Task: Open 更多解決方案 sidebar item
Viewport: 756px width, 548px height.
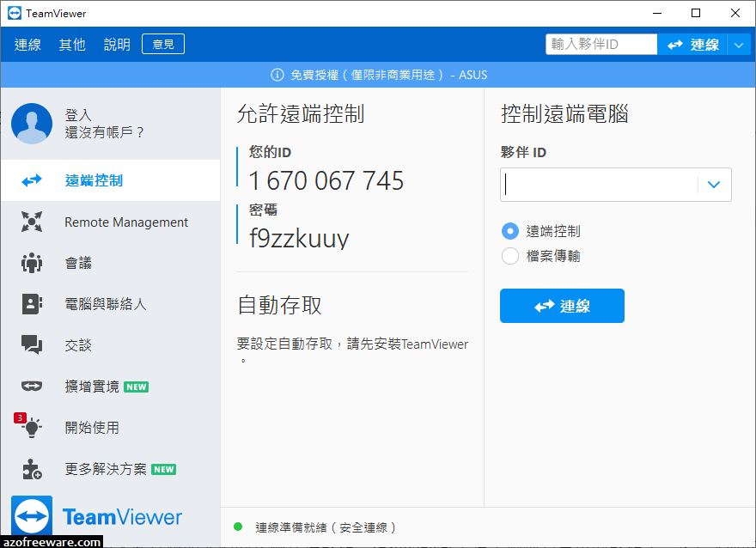Action: click(111, 469)
